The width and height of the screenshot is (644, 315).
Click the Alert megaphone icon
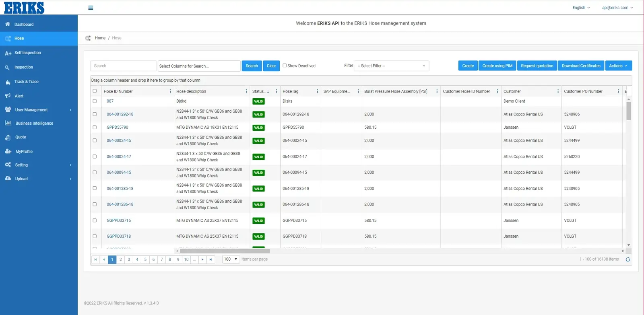8,96
